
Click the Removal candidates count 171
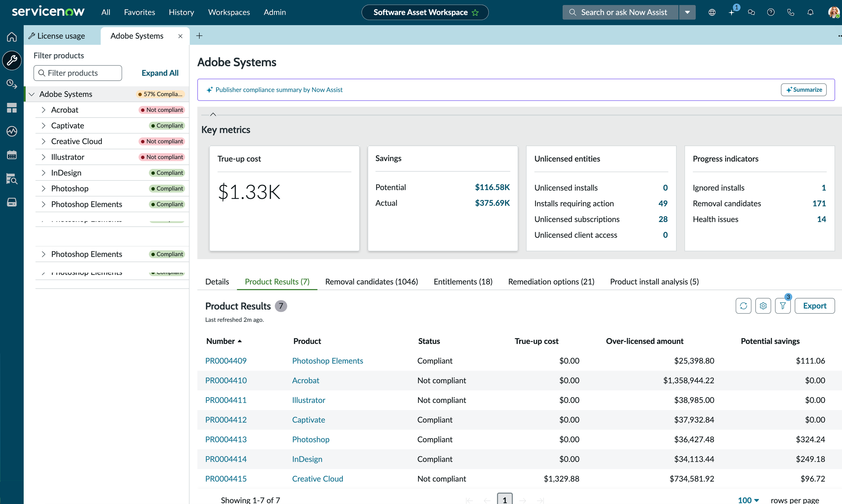click(x=819, y=203)
